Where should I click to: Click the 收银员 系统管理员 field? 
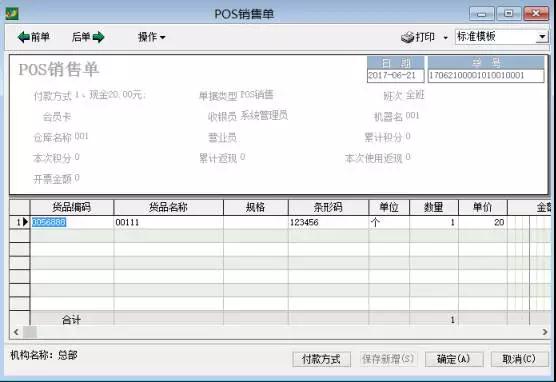click(248, 116)
